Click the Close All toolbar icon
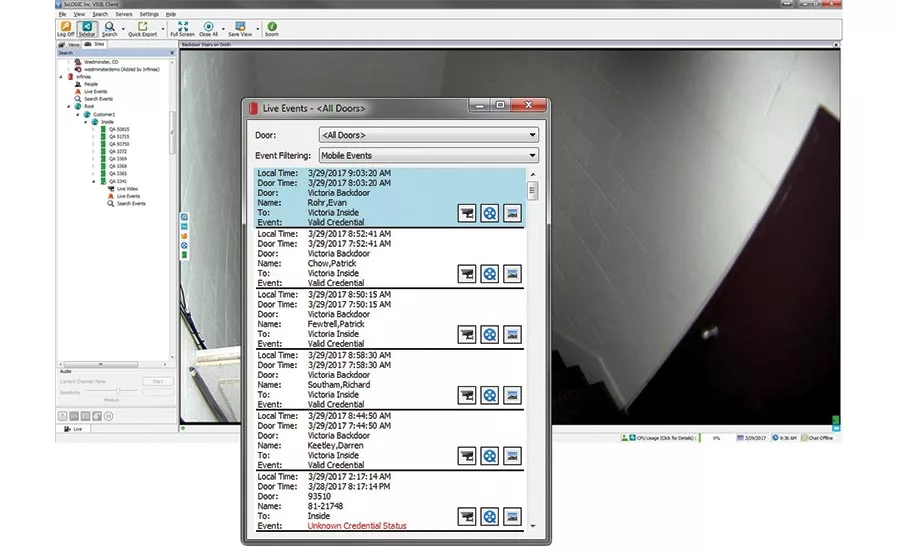 pos(208,28)
